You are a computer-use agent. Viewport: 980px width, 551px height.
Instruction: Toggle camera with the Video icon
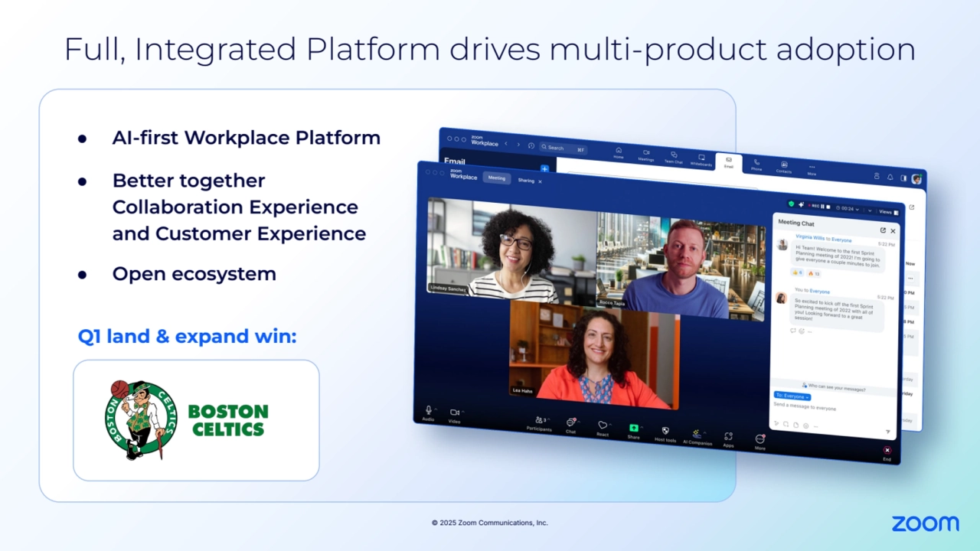tap(454, 412)
